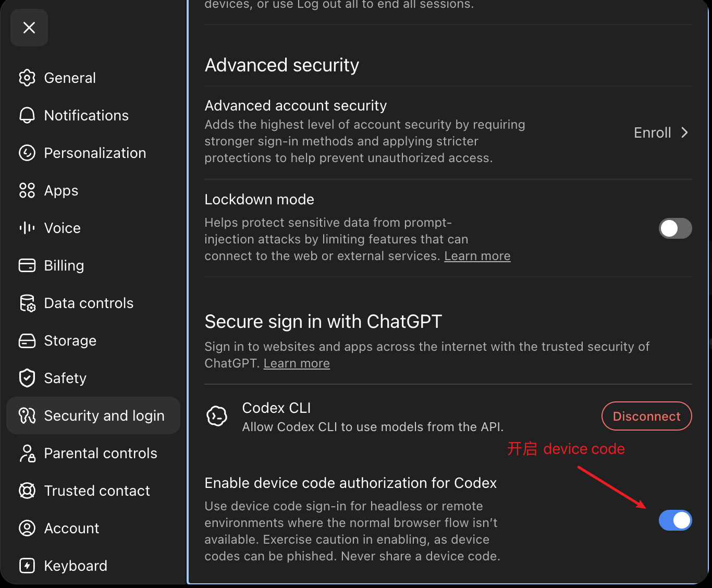Screen dimensions: 712x588
Task: Open Learn more link under Secure sign in
Action: pos(297,363)
